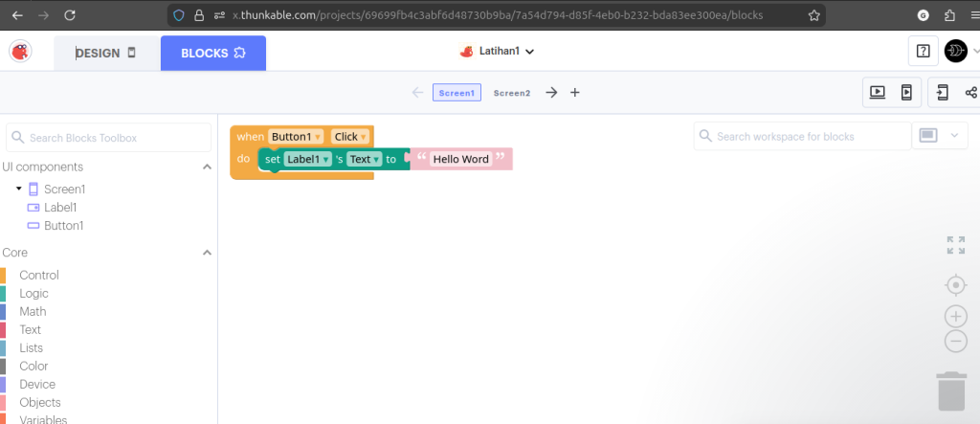Switch to the Screen2 tab
This screenshot has height=424, width=980.
[512, 93]
